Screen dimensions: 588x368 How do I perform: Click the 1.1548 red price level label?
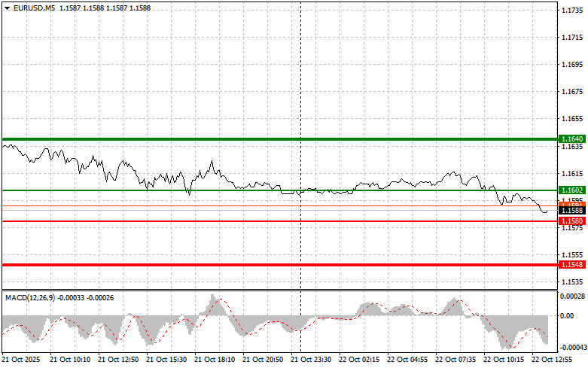click(572, 265)
